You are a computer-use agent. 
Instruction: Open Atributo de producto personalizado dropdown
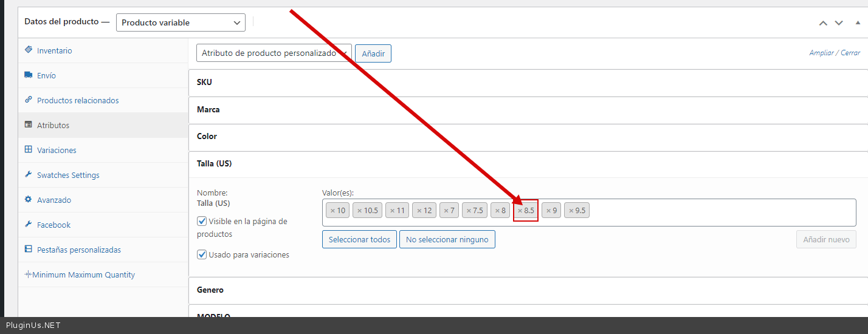274,53
